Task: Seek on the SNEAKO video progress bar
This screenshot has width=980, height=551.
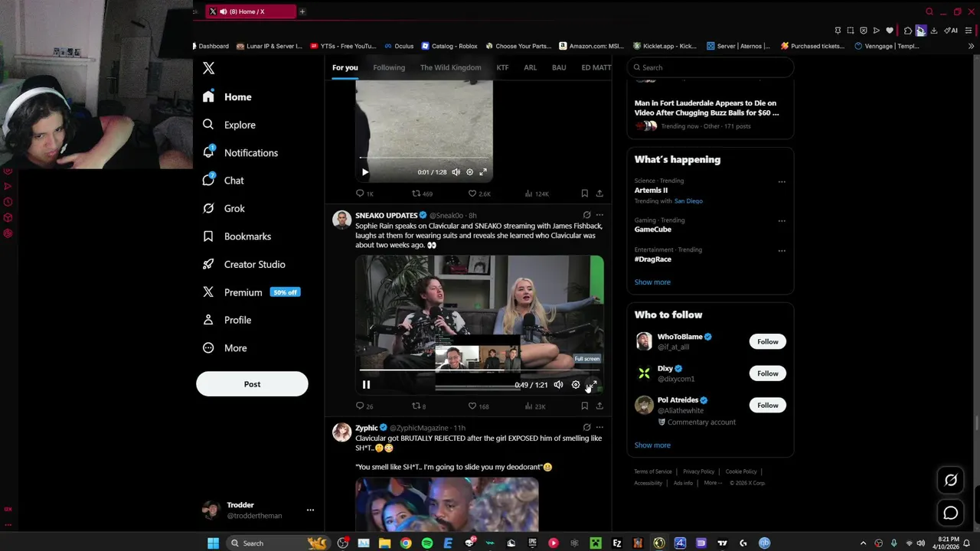Action: coord(479,370)
